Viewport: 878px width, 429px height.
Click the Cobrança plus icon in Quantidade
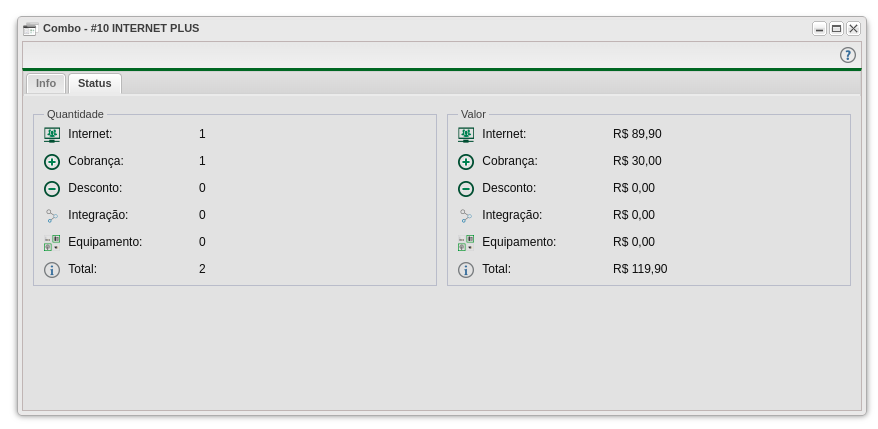tap(52, 161)
